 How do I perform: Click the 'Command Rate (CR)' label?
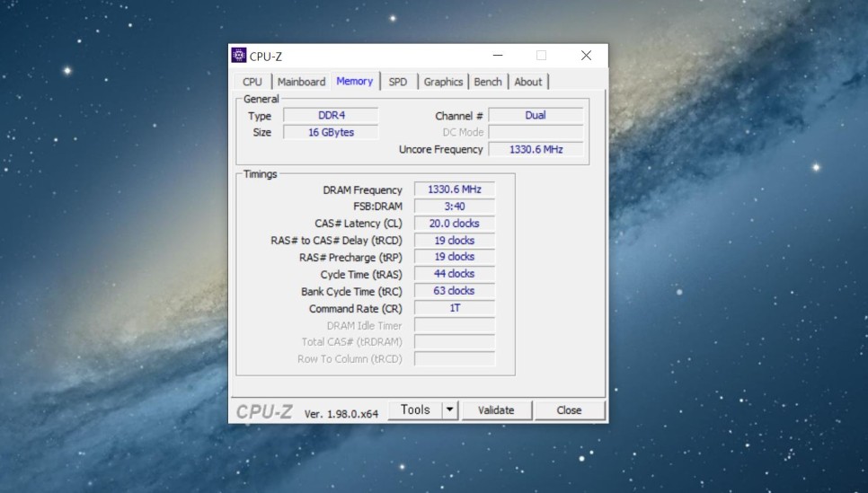pos(356,309)
